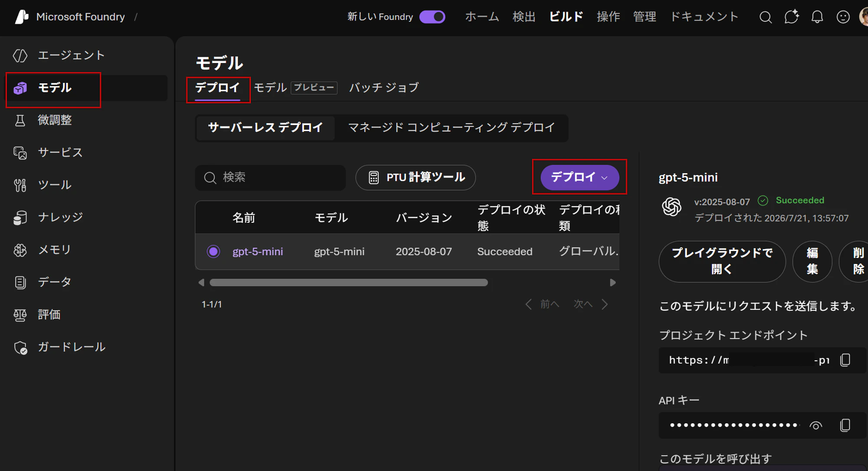Image resolution: width=868 pixels, height=471 pixels.
Task: Switch to the バッチ ジョブ tab
Action: click(384, 88)
